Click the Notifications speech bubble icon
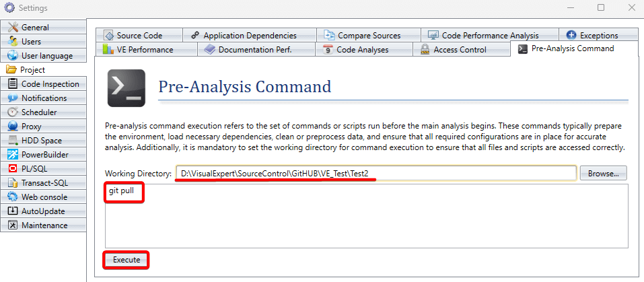This screenshot has width=644, height=282. pos(13,98)
